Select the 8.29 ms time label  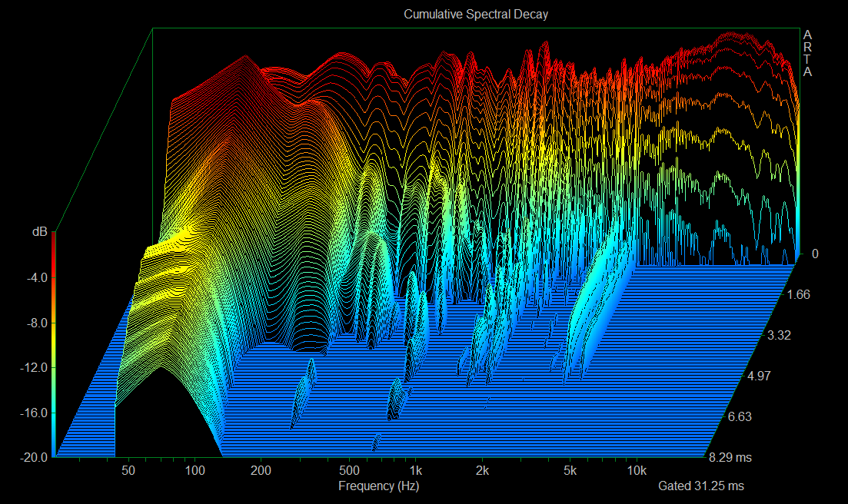(x=731, y=458)
